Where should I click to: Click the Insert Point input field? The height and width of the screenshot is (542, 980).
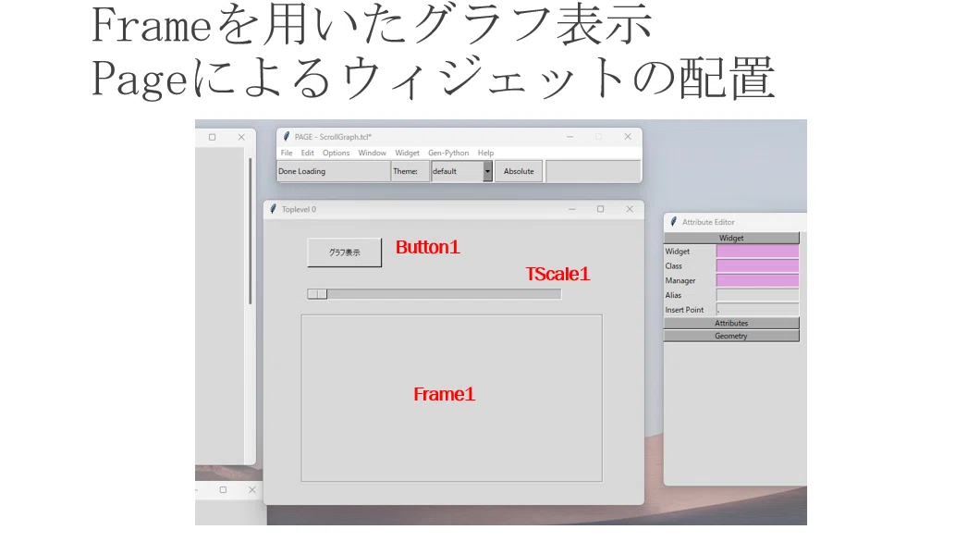pyautogui.click(x=757, y=310)
